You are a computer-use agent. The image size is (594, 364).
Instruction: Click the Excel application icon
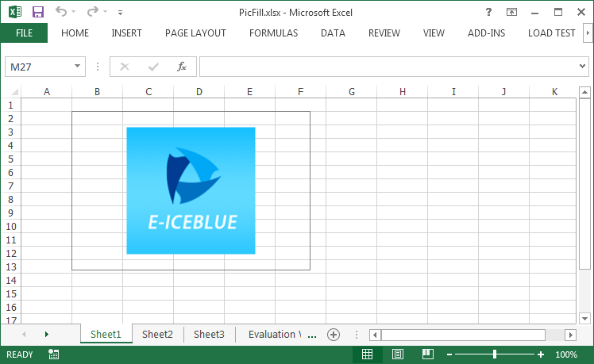[15, 12]
